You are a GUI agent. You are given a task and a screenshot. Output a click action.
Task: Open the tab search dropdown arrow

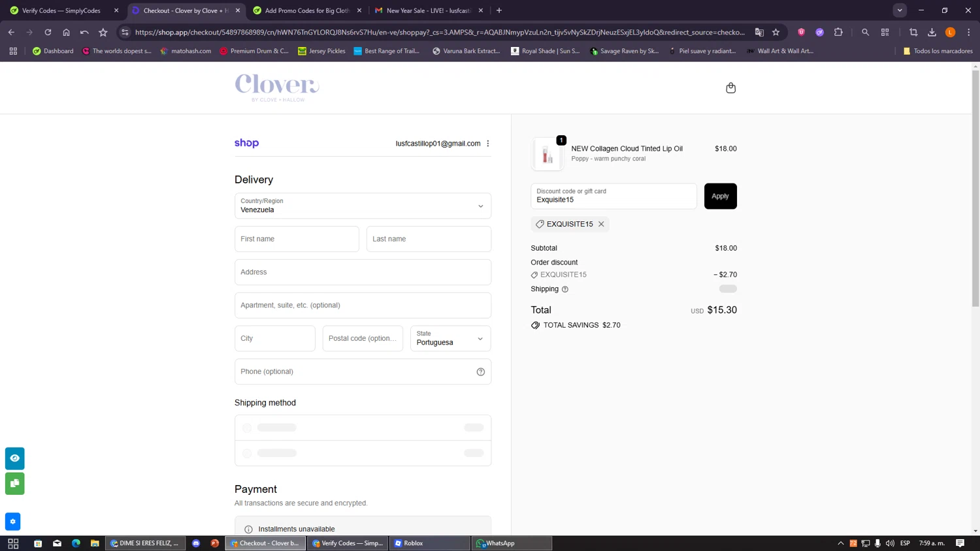[900, 10]
